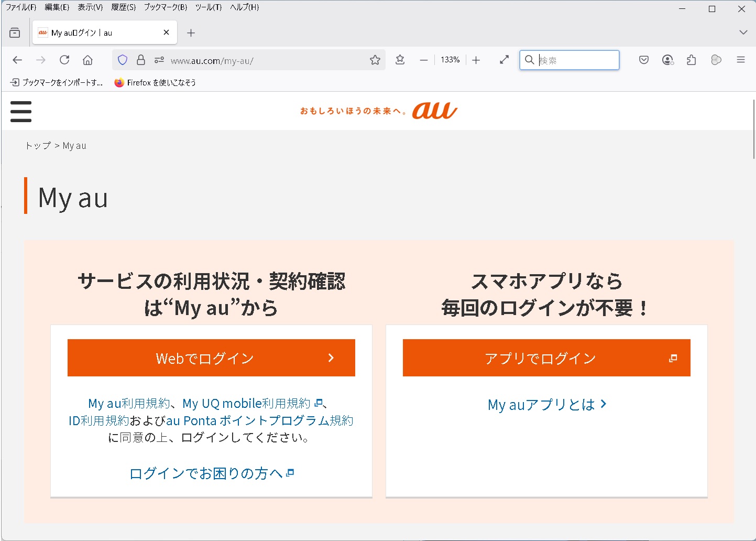The width and height of the screenshot is (756, 541).
Task: Select the My auログイン tab
Action: 105,33
